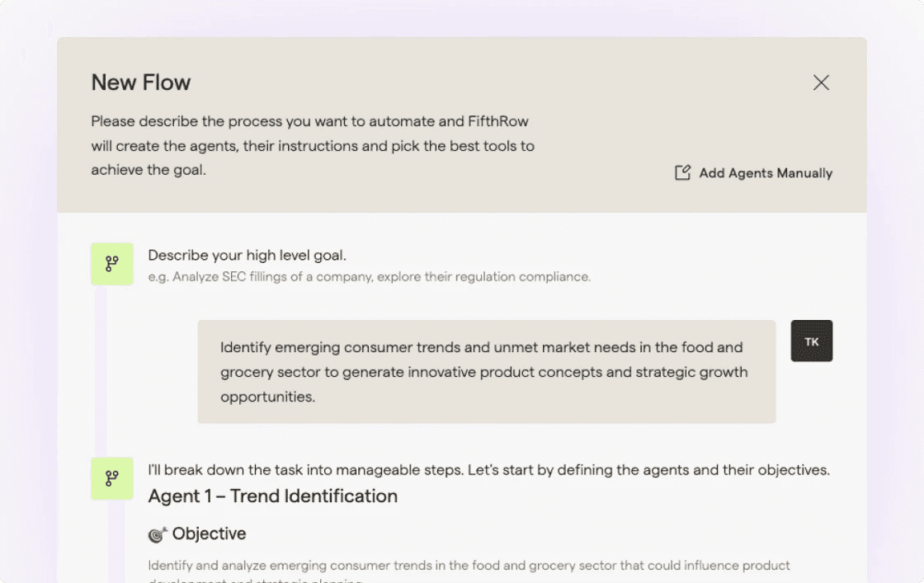Click the green flow icon beside high level goal
The height and width of the screenshot is (583, 924).
pyautogui.click(x=112, y=264)
